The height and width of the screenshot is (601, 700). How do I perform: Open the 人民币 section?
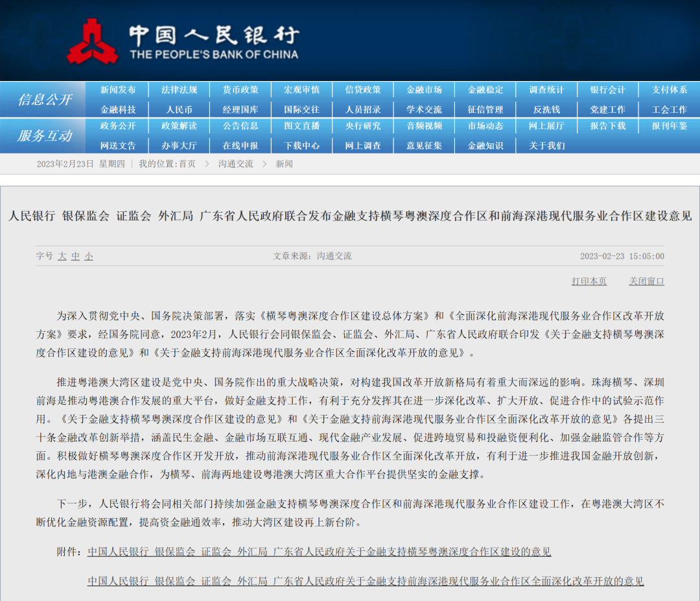coord(179,110)
